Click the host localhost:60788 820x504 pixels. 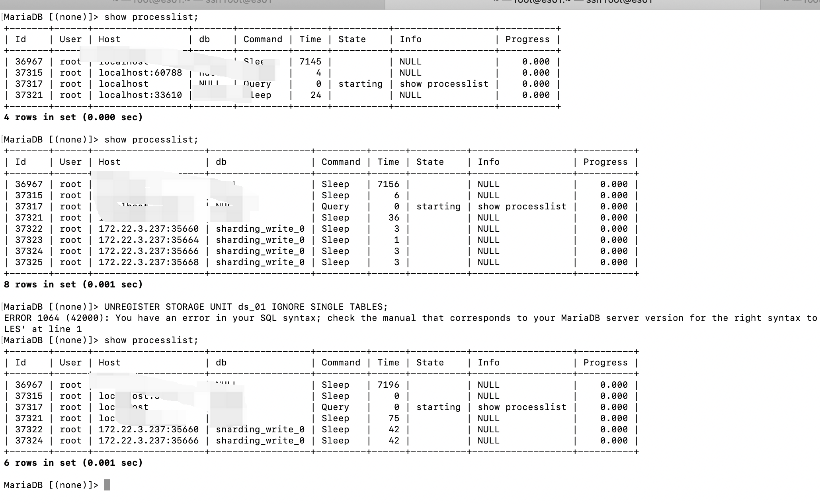click(x=140, y=73)
